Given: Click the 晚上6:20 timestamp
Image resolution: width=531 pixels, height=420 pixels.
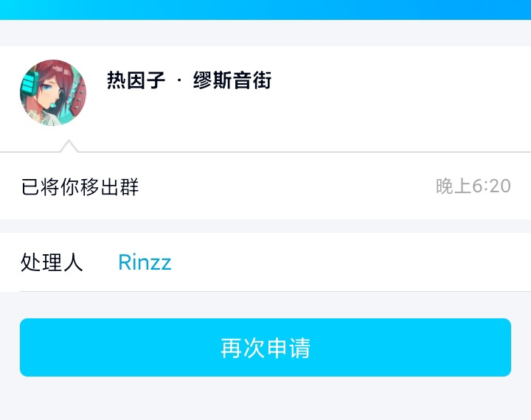Looking at the screenshot, I should coord(473,186).
